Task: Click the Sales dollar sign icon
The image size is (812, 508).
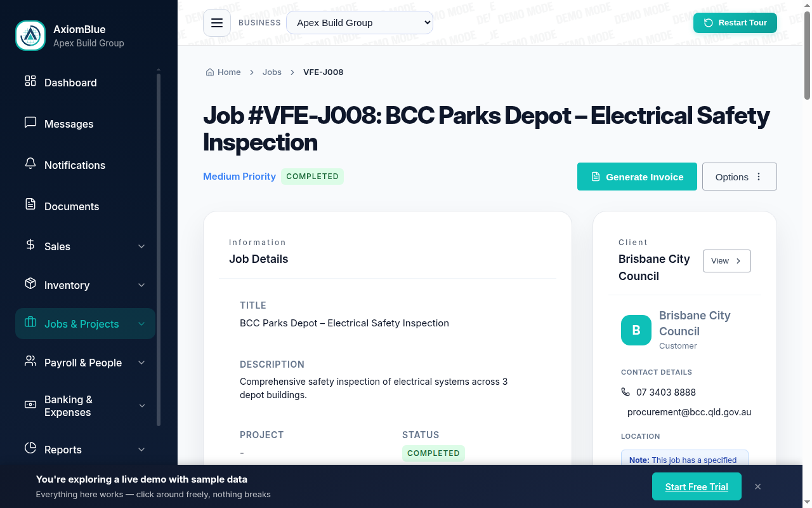Action: (x=30, y=244)
